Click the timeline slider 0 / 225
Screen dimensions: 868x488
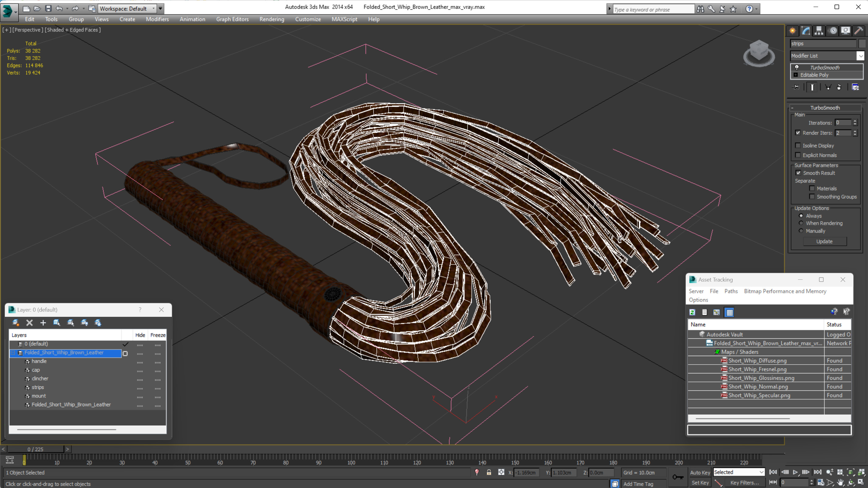[x=35, y=449]
